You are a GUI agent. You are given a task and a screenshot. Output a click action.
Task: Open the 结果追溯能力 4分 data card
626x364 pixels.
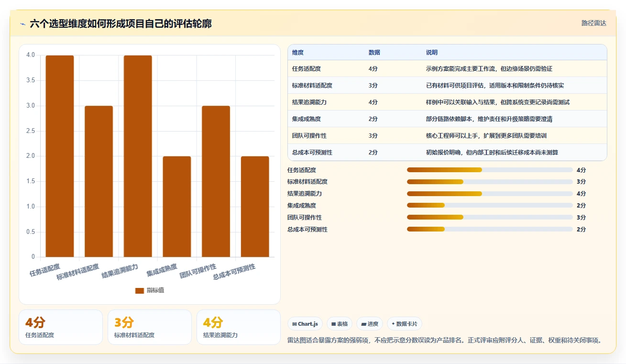(239, 327)
